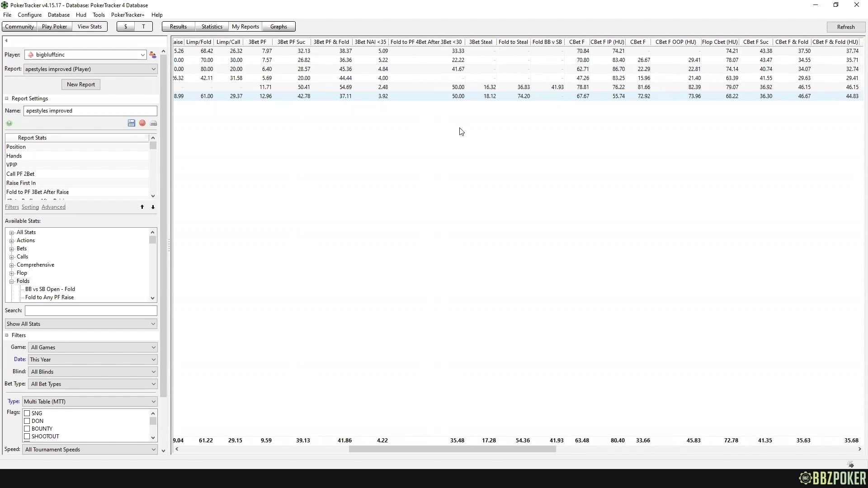Viewport: 868px width, 488px height.
Task: Click the Refresh button at top right
Action: pyautogui.click(x=845, y=27)
